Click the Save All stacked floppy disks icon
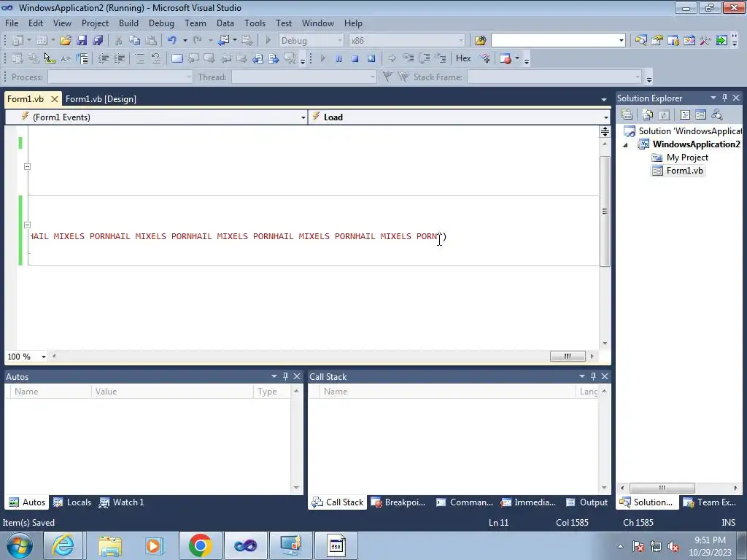 tap(98, 41)
